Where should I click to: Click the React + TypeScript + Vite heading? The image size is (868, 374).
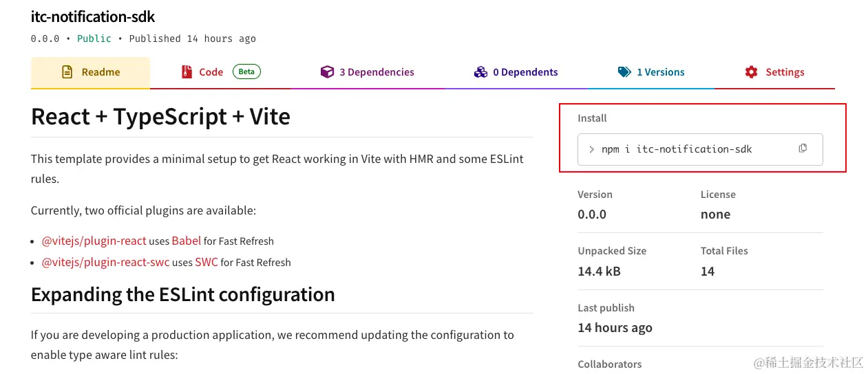(160, 117)
